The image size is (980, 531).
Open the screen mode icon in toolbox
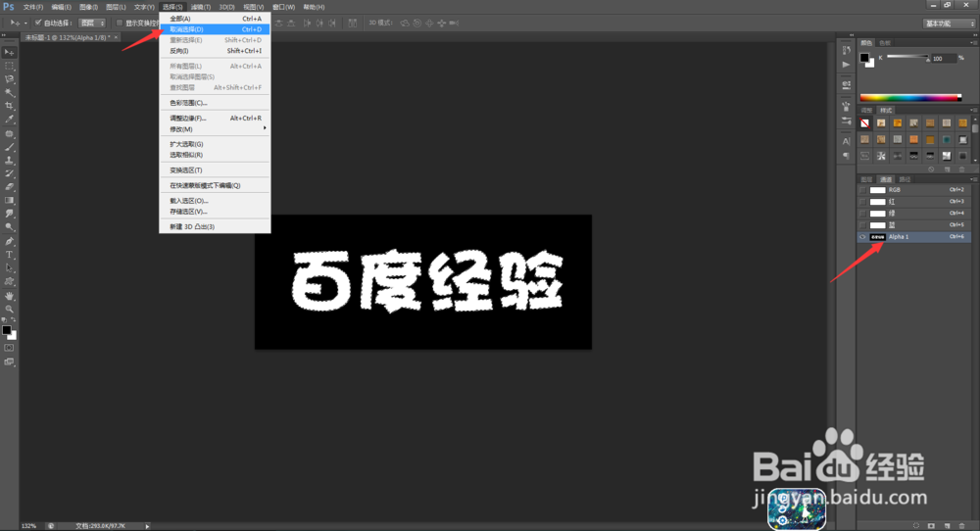[10, 362]
